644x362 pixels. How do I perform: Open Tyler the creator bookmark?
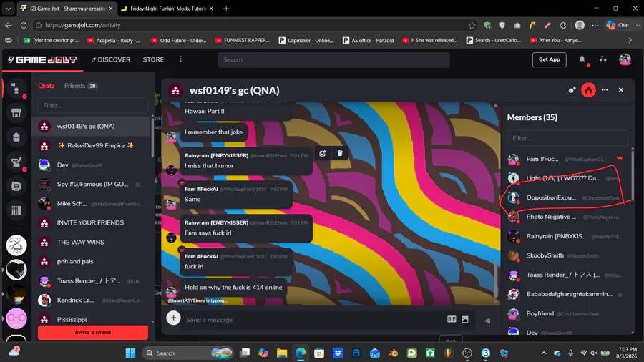(x=52, y=40)
